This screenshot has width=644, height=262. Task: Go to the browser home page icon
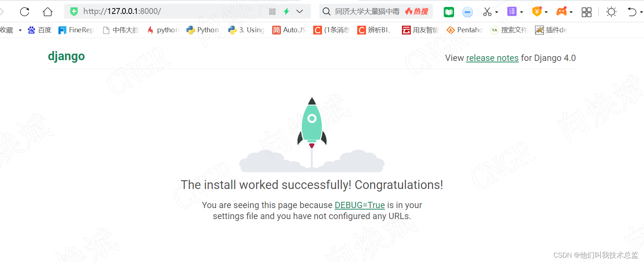[x=48, y=12]
